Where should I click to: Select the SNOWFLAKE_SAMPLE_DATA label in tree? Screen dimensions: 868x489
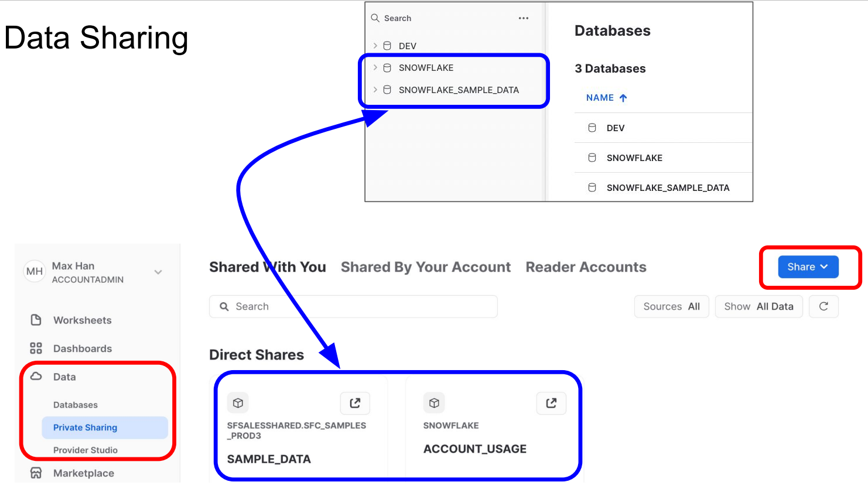pos(459,90)
